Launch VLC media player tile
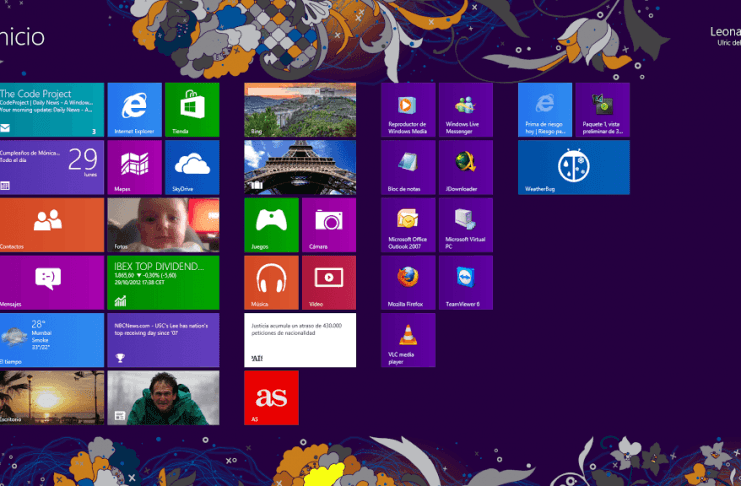The height and width of the screenshot is (486, 741). tap(408, 340)
